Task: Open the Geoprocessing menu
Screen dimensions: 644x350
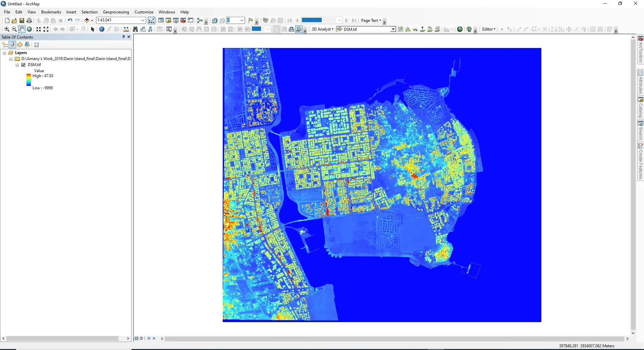Action: (116, 12)
